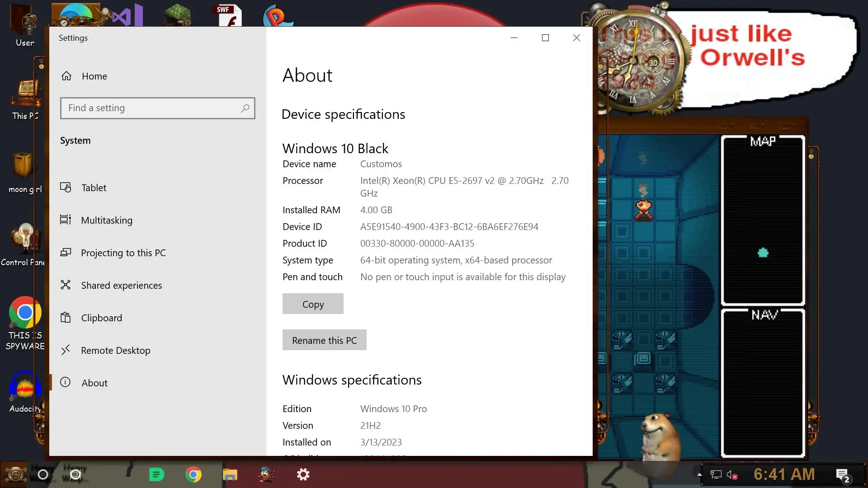Open Task View from taskbar

[x=75, y=474]
